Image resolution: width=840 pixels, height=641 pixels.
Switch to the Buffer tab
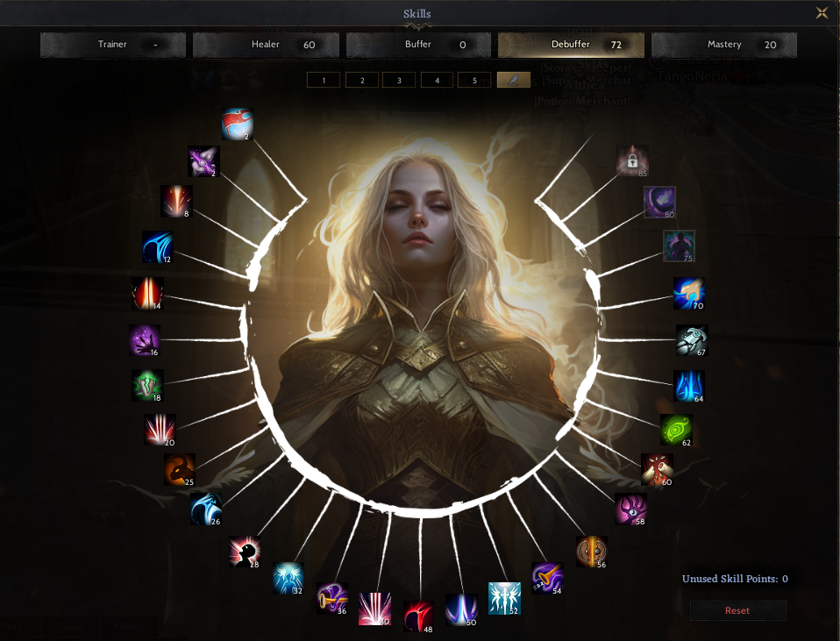418,45
